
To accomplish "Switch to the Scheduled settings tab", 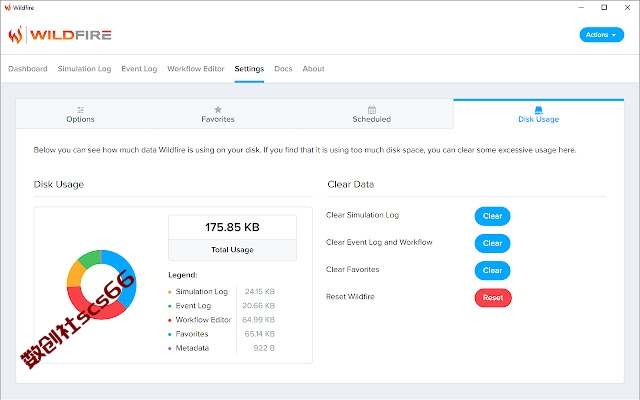I will click(x=372, y=114).
